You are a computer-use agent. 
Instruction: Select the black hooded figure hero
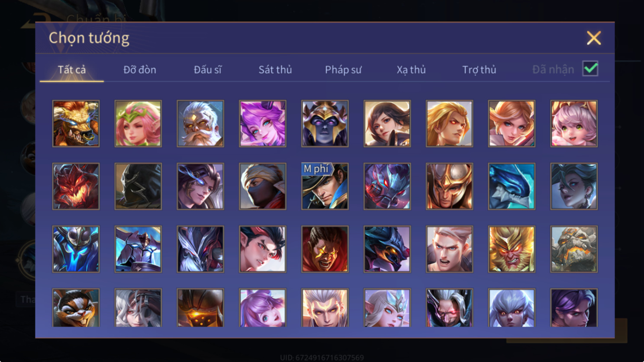138,186
